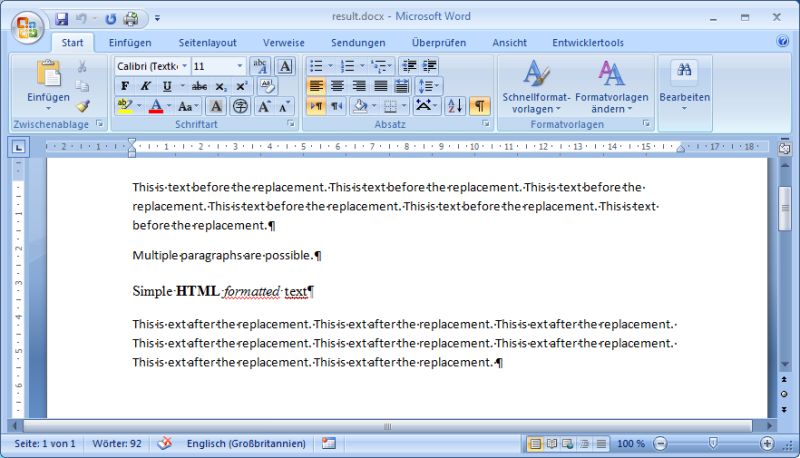Image resolution: width=800 pixels, height=458 pixels.
Task: Click the Copy icon in Zwischenablage
Action: click(x=82, y=86)
